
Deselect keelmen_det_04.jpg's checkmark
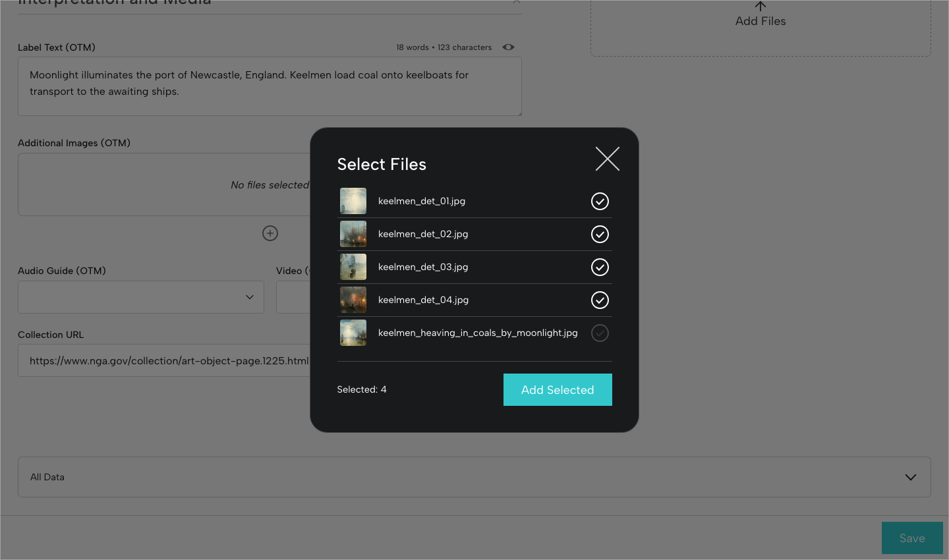[600, 300]
